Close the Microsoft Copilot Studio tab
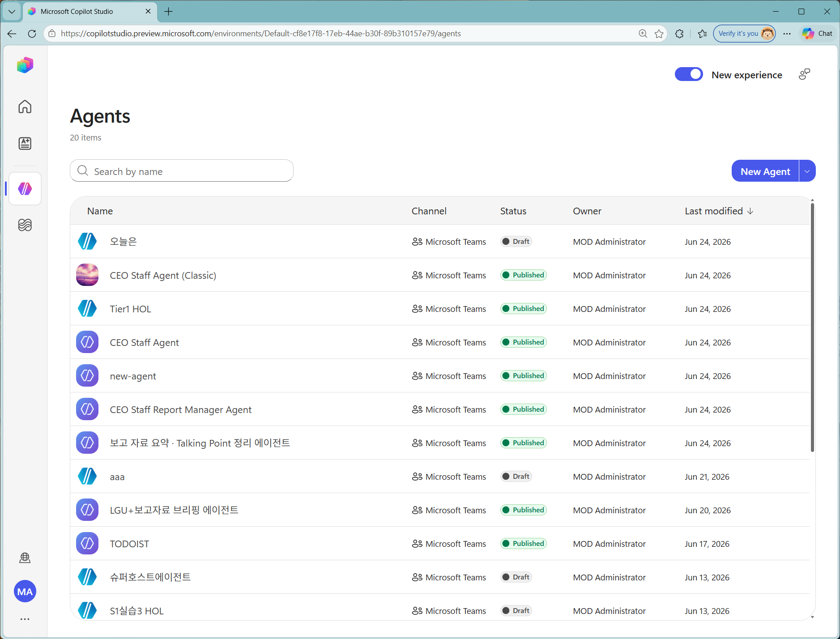 (148, 12)
